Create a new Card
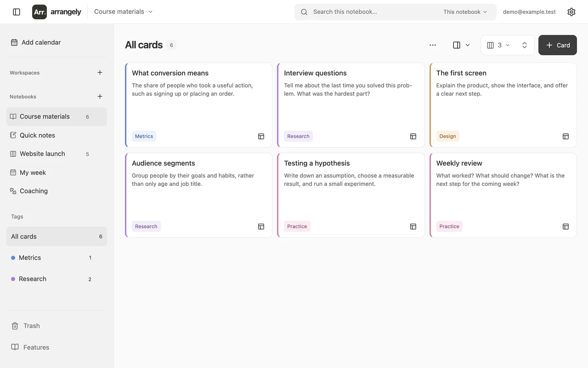 (x=557, y=45)
